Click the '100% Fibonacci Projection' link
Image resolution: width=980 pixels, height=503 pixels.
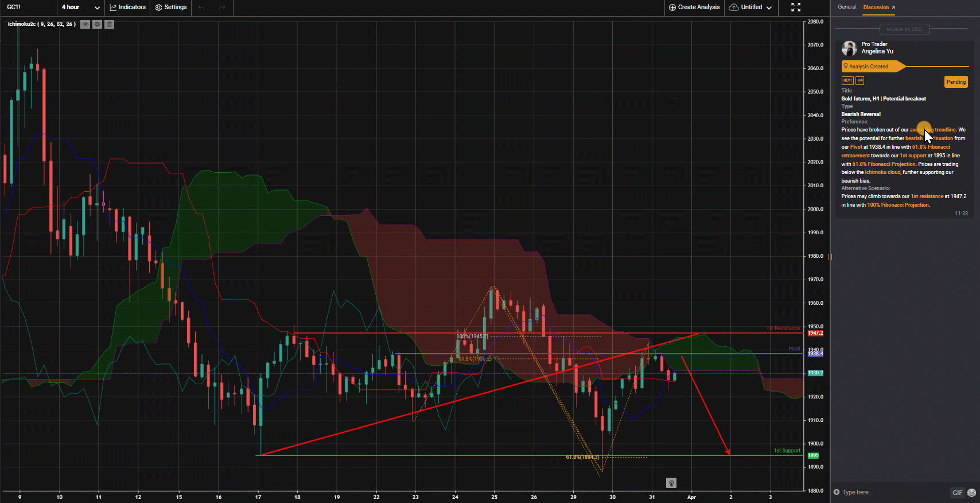pos(898,205)
